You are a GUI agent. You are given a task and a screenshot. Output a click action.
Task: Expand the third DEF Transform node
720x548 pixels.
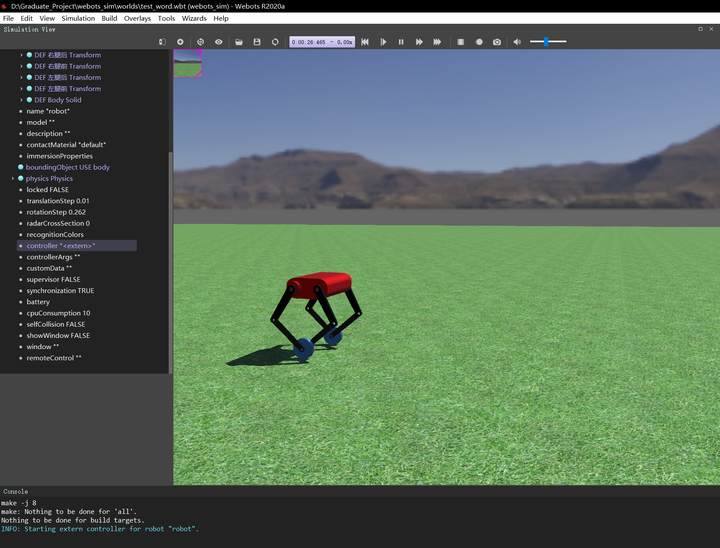[x=21, y=77]
